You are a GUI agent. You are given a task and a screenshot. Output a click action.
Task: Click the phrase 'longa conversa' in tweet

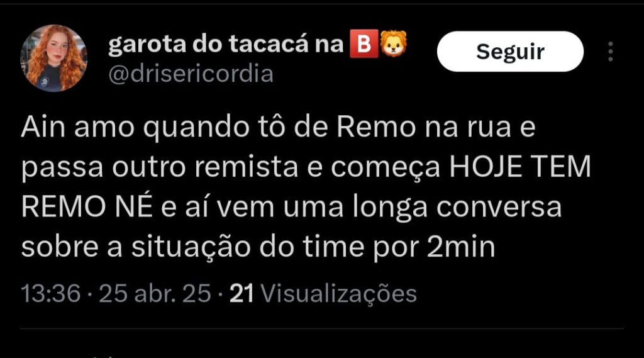(x=457, y=207)
